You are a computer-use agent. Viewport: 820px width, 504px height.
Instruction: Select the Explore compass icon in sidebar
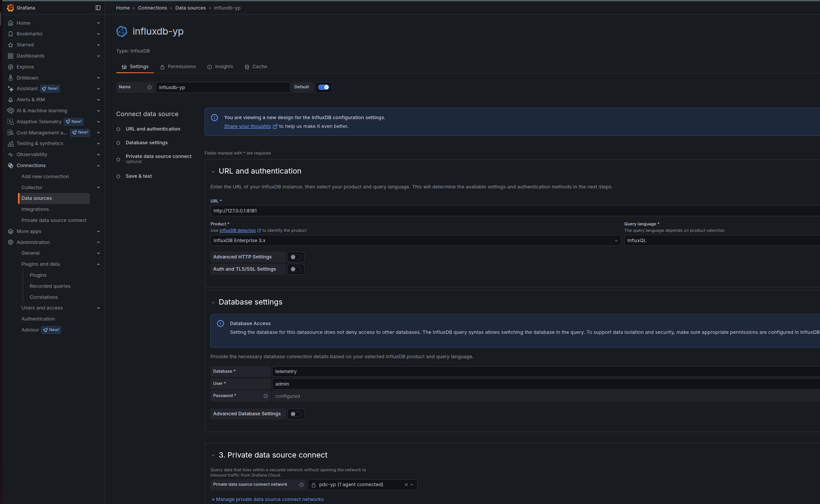11,67
